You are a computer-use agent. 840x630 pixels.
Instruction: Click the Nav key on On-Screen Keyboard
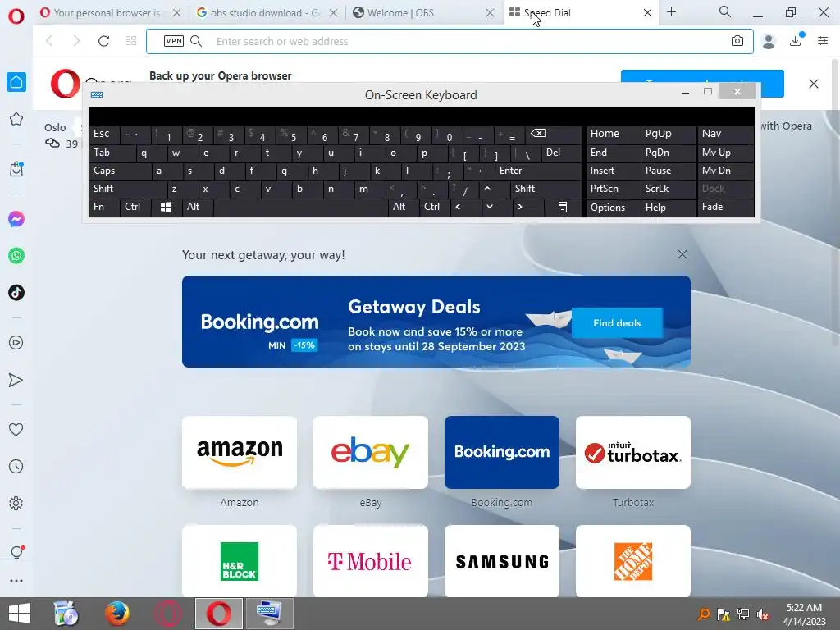(725, 134)
